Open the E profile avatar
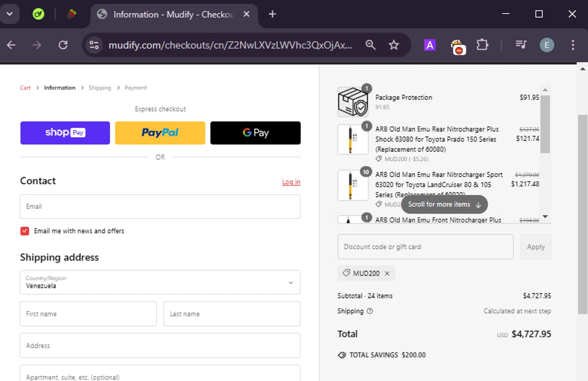Image resolution: width=588 pixels, height=381 pixels. click(547, 45)
